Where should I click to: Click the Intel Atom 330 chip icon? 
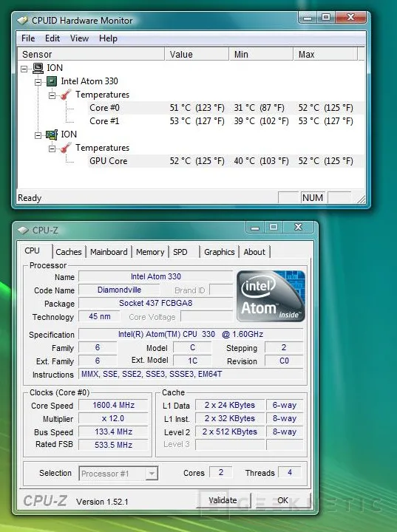(x=52, y=81)
